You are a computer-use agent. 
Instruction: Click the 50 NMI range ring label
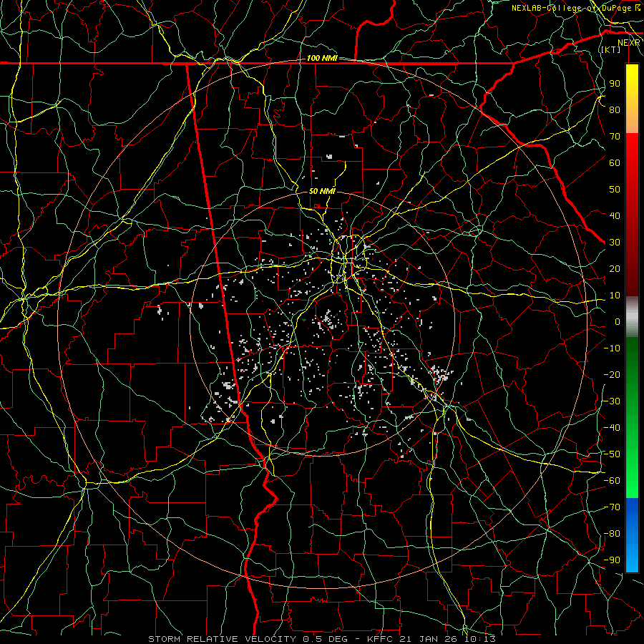(x=322, y=191)
